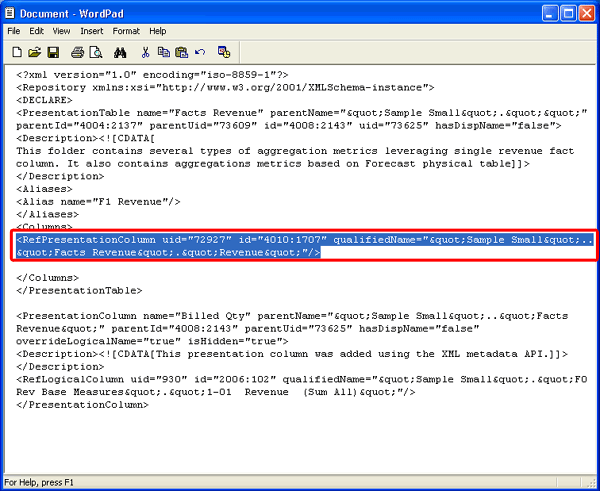This screenshot has height=491, width=600.
Task: Click the RefLogicalColumn uid="930" line
Action: click(x=302, y=379)
